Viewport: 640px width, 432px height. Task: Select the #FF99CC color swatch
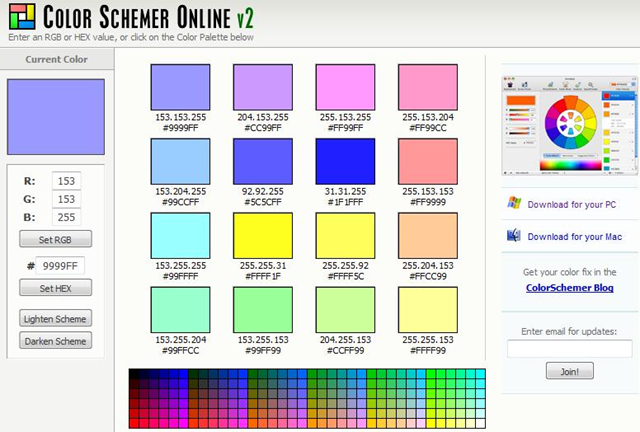[x=428, y=87]
